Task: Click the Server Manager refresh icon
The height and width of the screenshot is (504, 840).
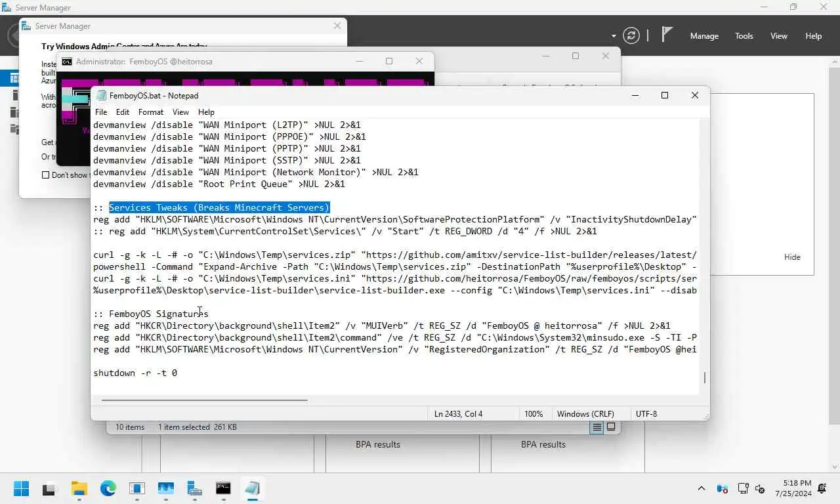Action: [631, 35]
